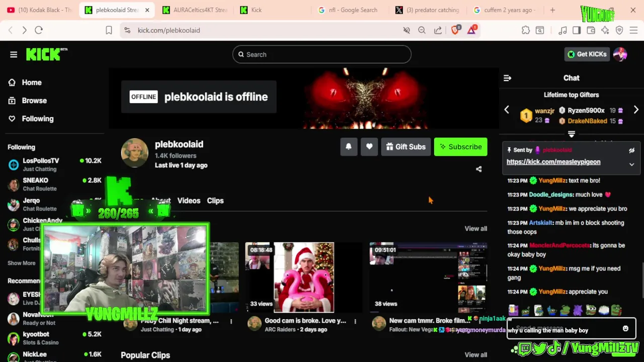View all Popular Clips

(x=476, y=355)
